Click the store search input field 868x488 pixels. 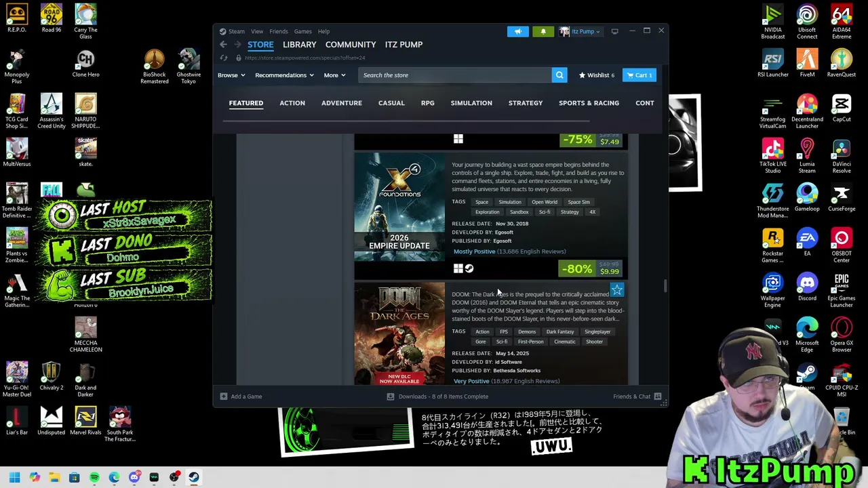(455, 75)
